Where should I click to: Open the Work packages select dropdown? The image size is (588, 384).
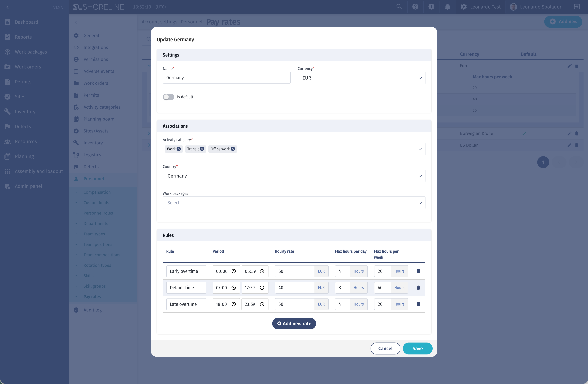(x=294, y=203)
